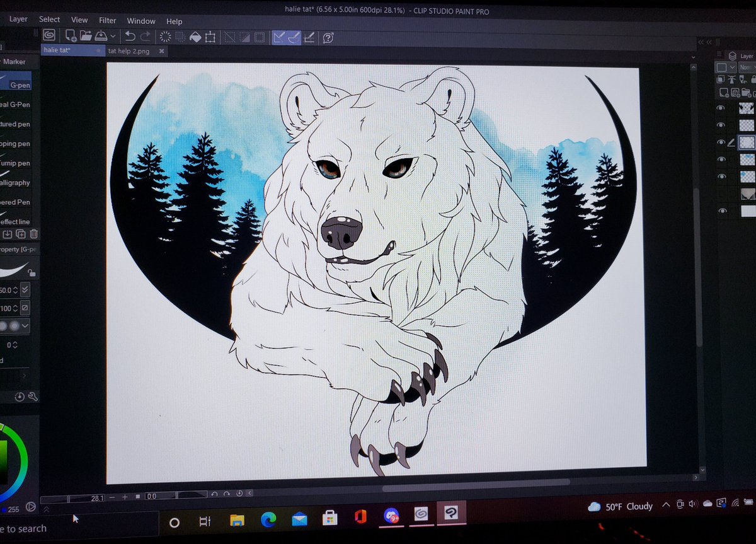Screen dimensions: 756x544
Task: Toggle Snap to Ruler in command bar
Action: point(278,37)
